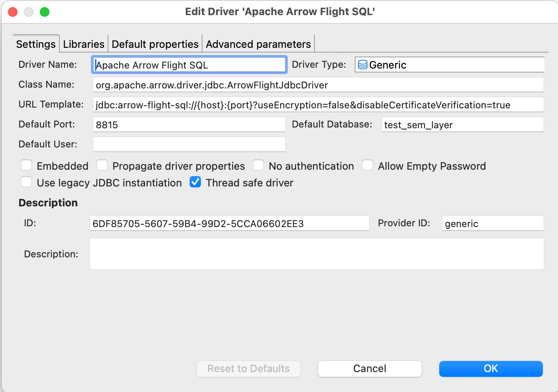This screenshot has width=558, height=392.
Task: Uncheck Thread safe driver checkbox
Action: pos(195,182)
